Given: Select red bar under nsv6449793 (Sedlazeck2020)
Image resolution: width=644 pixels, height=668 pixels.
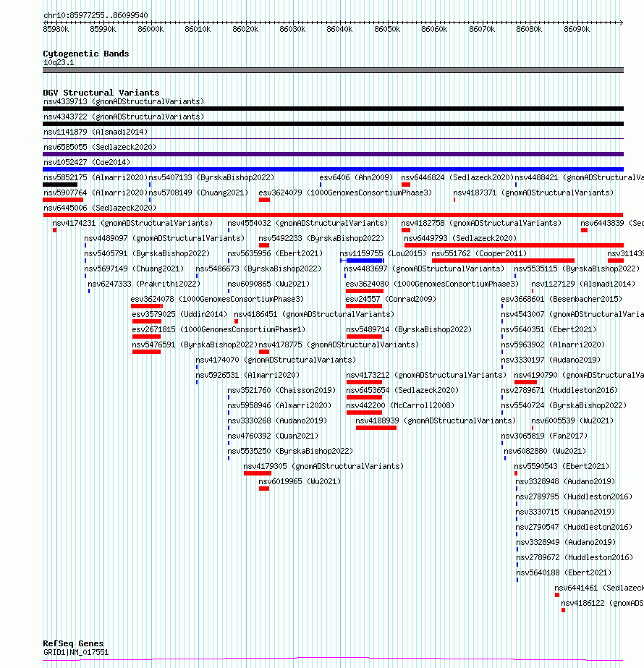Looking at the screenshot, I should pyautogui.click(x=514, y=245).
